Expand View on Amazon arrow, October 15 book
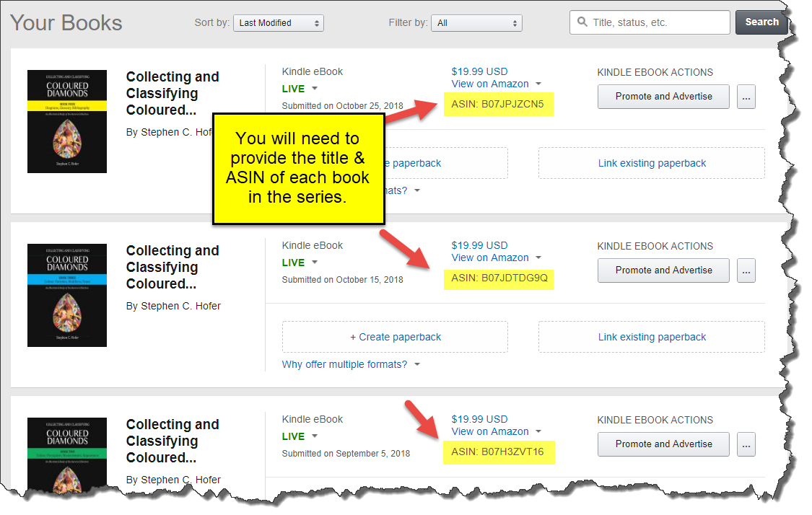This screenshot has width=812, height=515. (538, 257)
